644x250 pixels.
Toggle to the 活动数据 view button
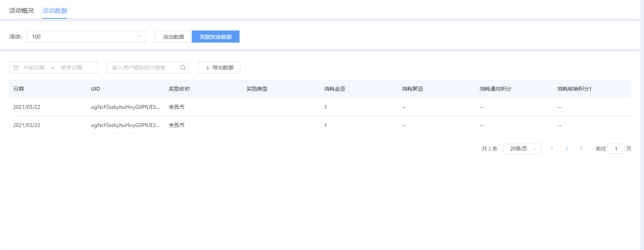click(173, 37)
